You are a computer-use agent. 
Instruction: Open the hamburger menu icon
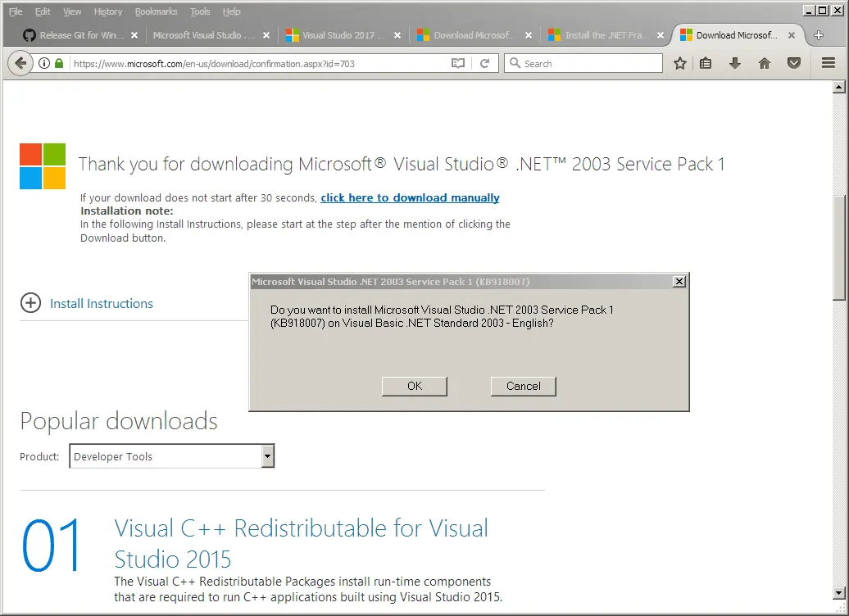pyautogui.click(x=828, y=63)
